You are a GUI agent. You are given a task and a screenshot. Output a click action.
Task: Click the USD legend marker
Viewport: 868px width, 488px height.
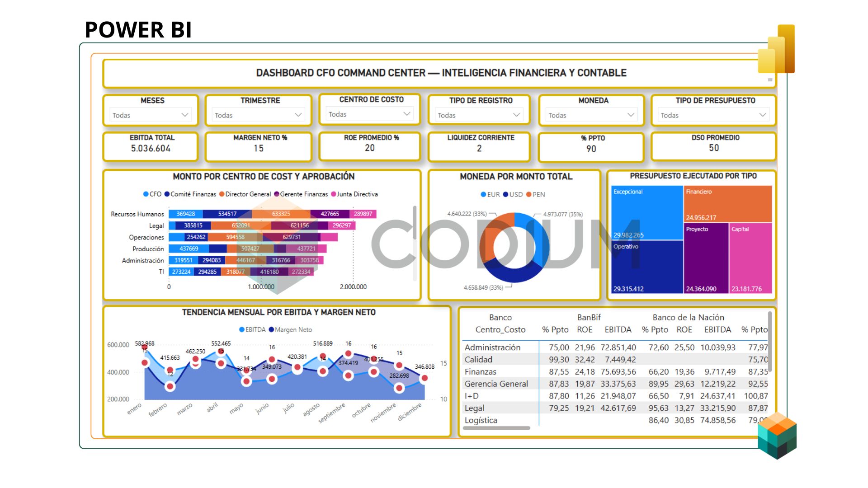click(x=505, y=195)
